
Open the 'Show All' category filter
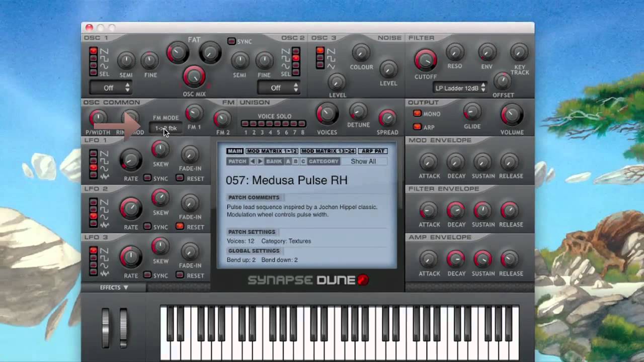363,161
